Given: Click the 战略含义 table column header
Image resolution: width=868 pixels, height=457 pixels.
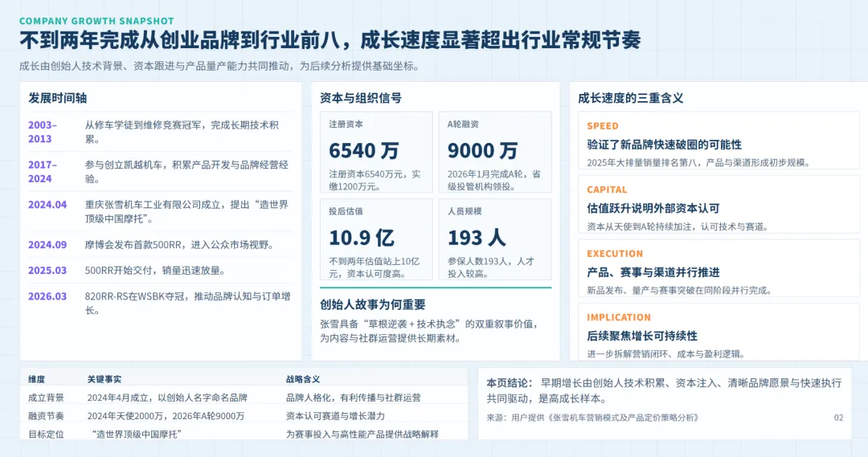Looking at the screenshot, I should pos(303,380).
